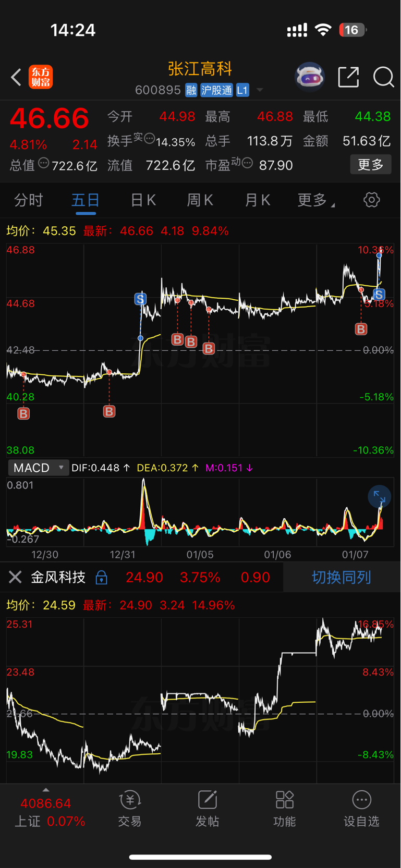Tap the 张江高科 stock title
The height and width of the screenshot is (868, 401).
point(200,69)
